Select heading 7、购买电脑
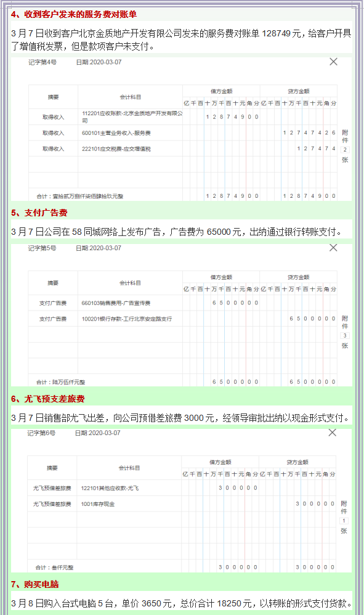364x615 pixels. pos(35,584)
